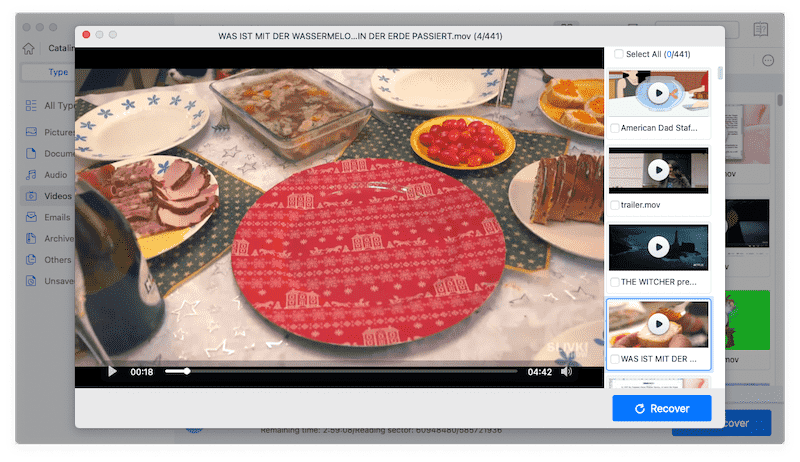Select green-screen video thumbnail in background window
The width and height of the screenshot is (800, 462).
747,320
